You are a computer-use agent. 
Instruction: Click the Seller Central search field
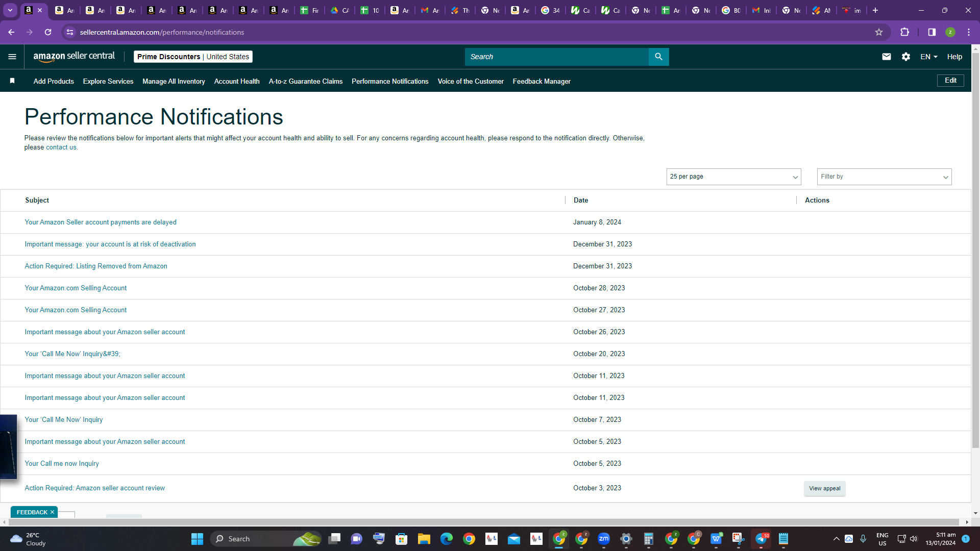556,57
